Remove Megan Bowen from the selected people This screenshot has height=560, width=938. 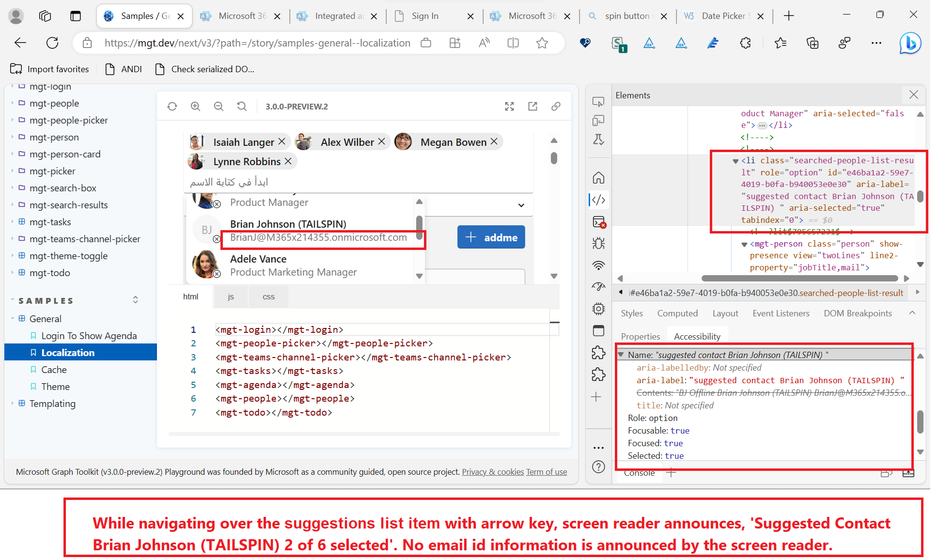click(x=494, y=141)
